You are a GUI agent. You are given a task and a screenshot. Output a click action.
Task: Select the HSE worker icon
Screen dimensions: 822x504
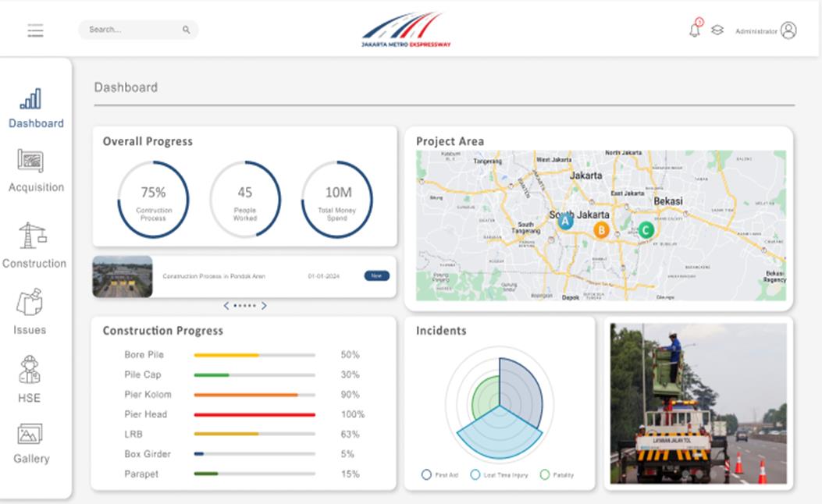(30, 369)
